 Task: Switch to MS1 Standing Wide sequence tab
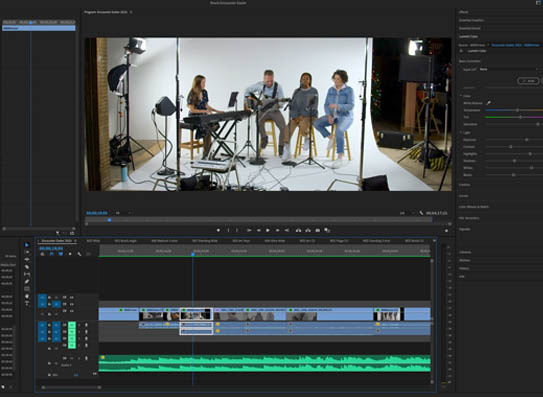[205, 241]
